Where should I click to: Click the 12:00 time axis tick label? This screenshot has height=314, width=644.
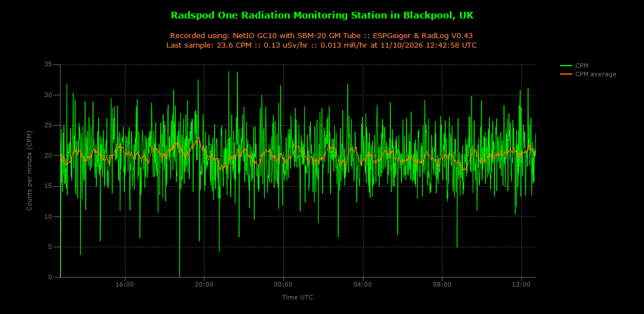521,284
